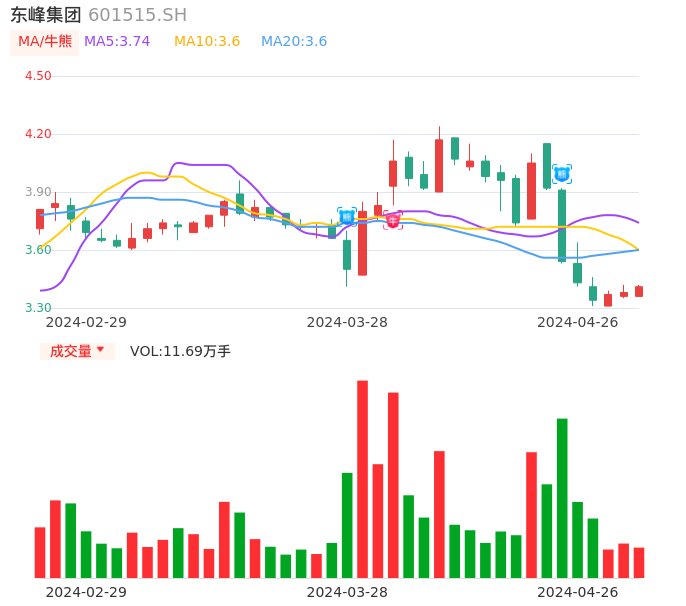Screen dimensions: 686x606
Task: Click the 4.20 price axis label
Action: [x=39, y=134]
